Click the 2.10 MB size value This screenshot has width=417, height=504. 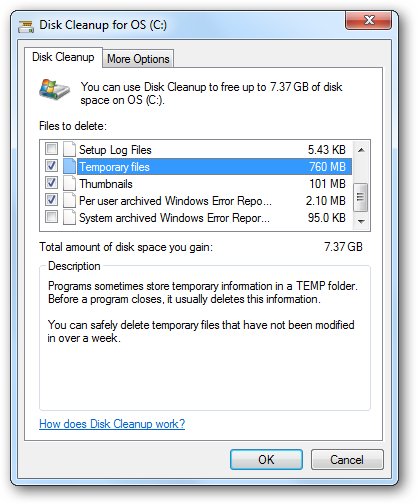(326, 201)
